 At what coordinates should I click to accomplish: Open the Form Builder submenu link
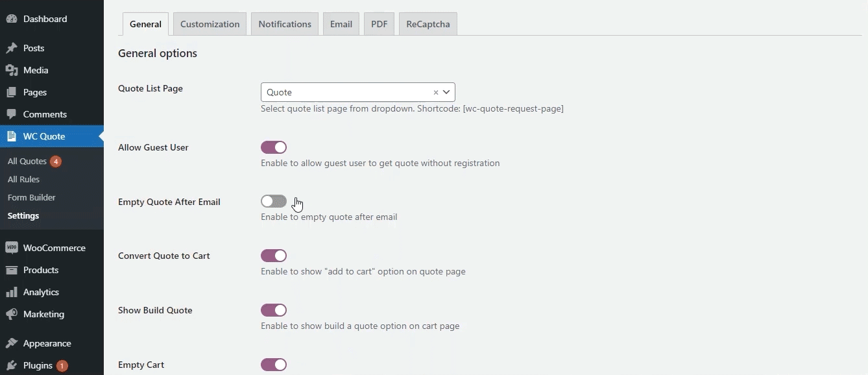click(32, 197)
